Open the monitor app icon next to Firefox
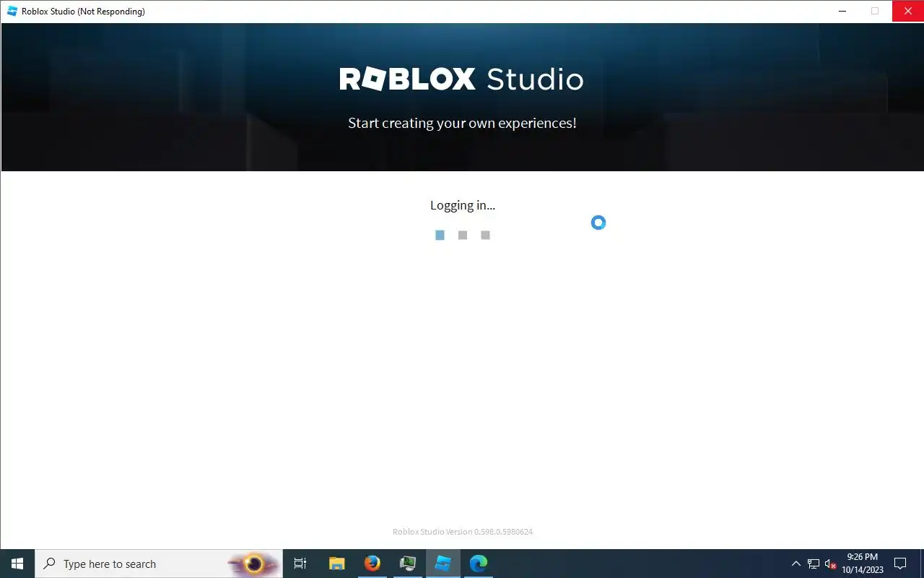Image resolution: width=924 pixels, height=578 pixels. click(x=407, y=564)
